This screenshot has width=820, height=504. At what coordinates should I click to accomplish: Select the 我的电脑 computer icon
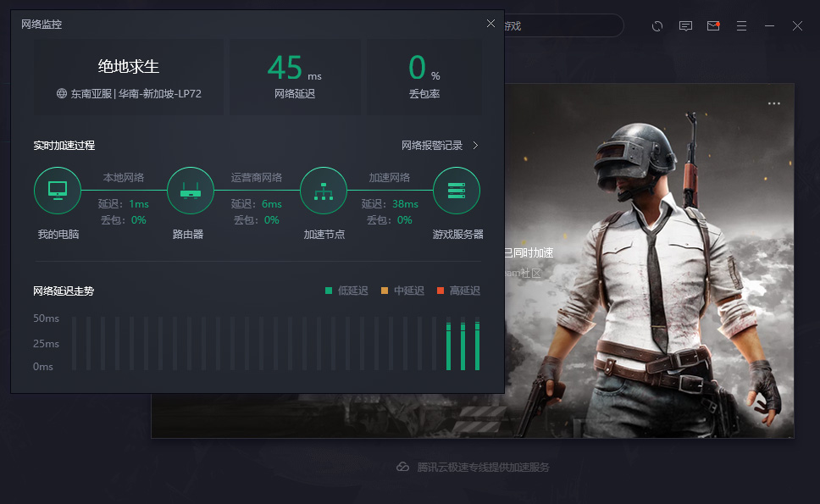58,190
